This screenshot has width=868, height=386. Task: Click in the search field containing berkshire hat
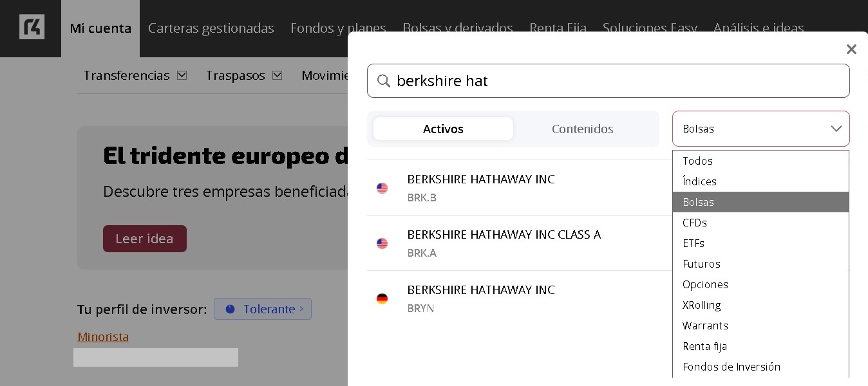(618, 81)
